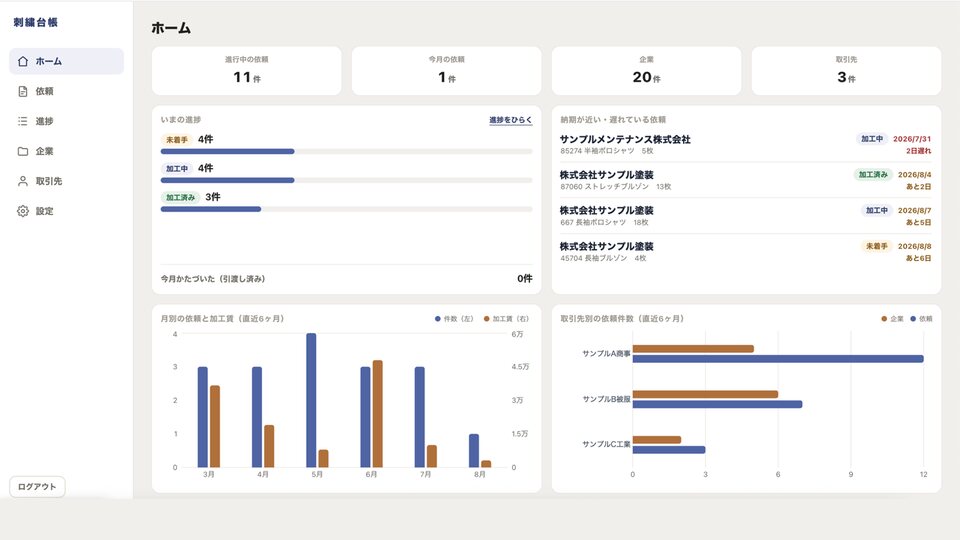The height and width of the screenshot is (540, 960).
Task: Open the 今月の依頼 1件 card
Action: [x=446, y=70]
